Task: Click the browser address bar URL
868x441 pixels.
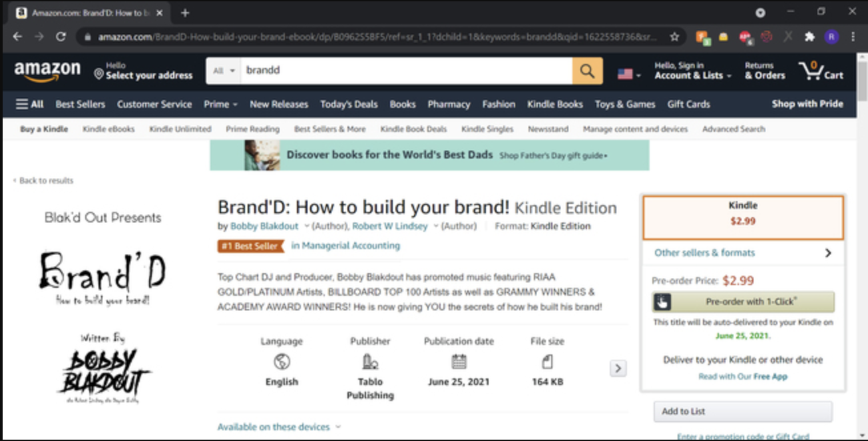Action: pyautogui.click(x=378, y=37)
